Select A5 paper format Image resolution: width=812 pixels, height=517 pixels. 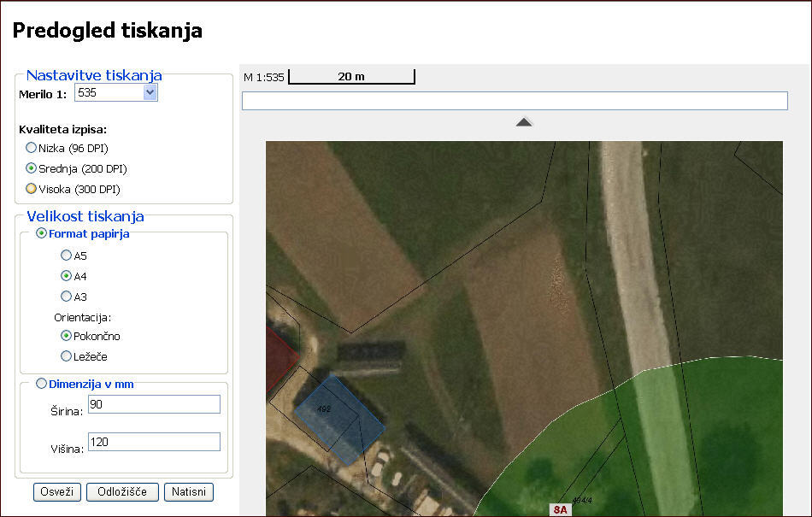click(x=66, y=256)
